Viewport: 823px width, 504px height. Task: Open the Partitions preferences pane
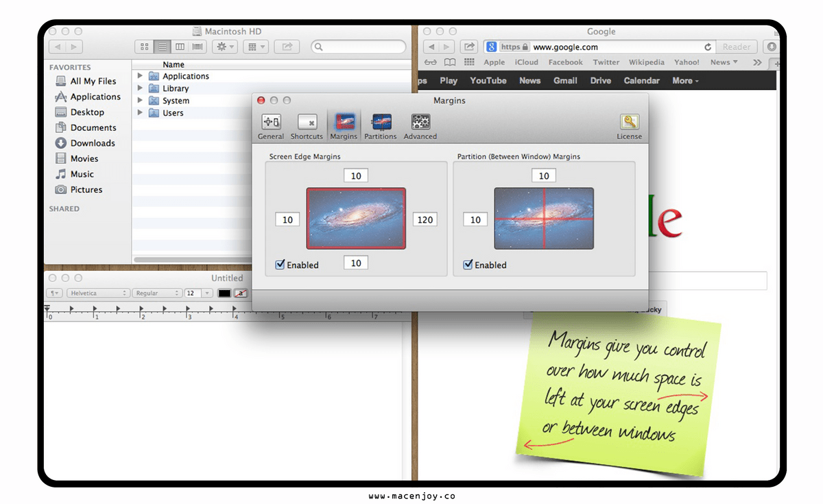tap(381, 127)
